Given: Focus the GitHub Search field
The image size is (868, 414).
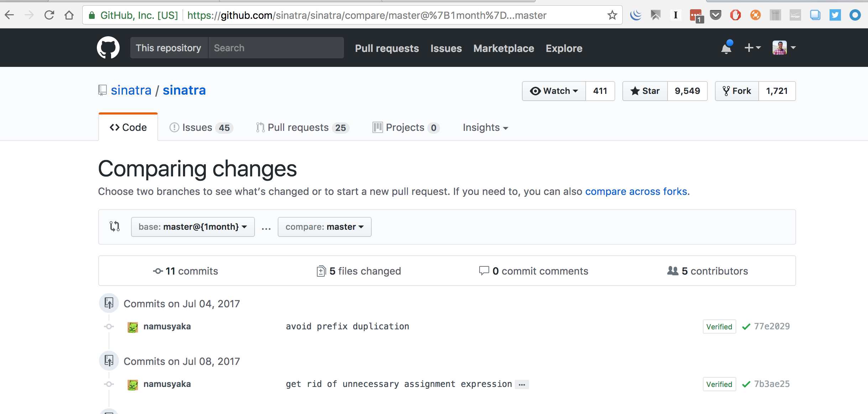Looking at the screenshot, I should coord(276,48).
